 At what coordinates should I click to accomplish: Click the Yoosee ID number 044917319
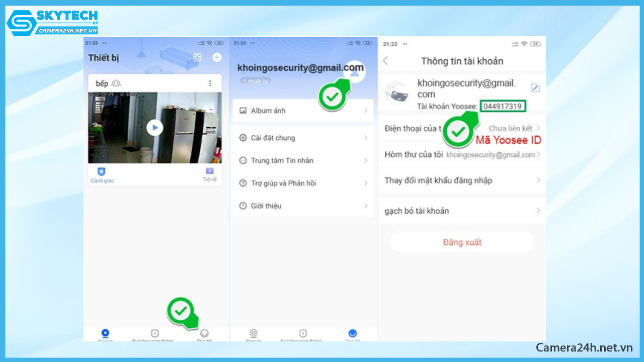click(x=503, y=106)
